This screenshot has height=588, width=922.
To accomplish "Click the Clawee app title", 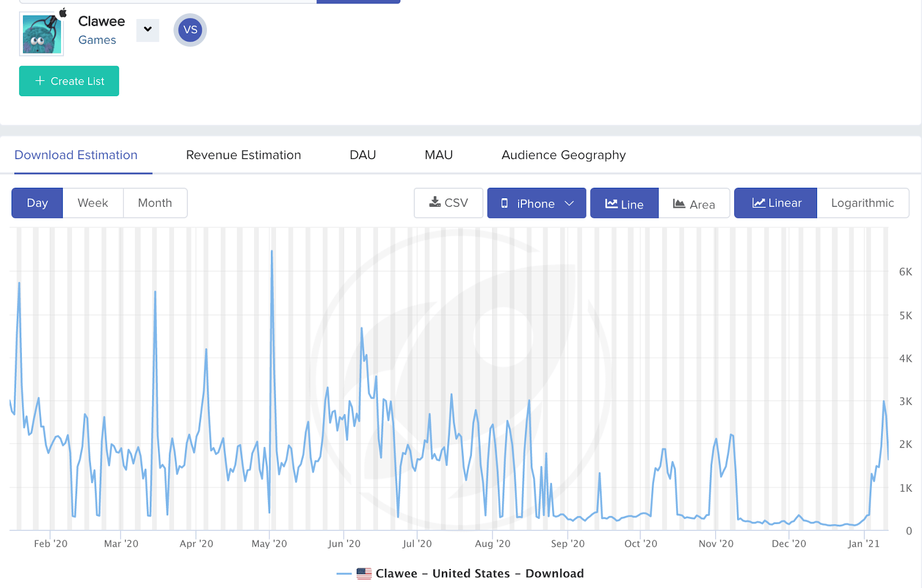I will pos(101,21).
